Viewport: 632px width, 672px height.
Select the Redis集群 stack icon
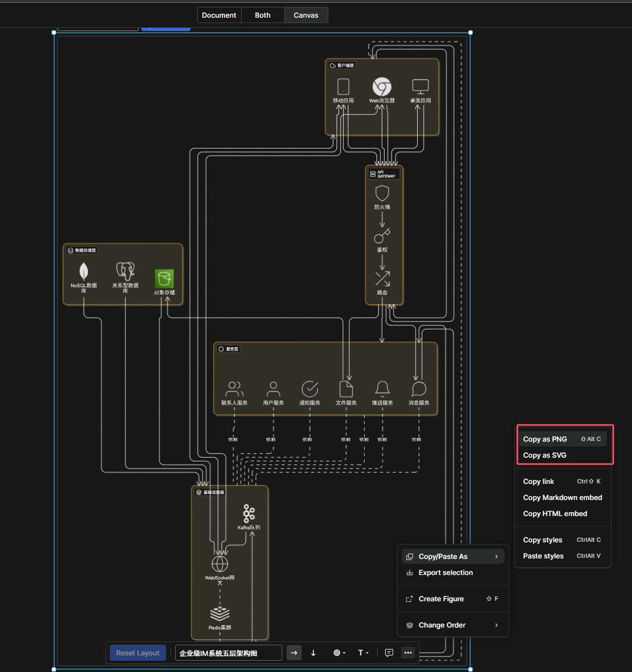pyautogui.click(x=220, y=614)
